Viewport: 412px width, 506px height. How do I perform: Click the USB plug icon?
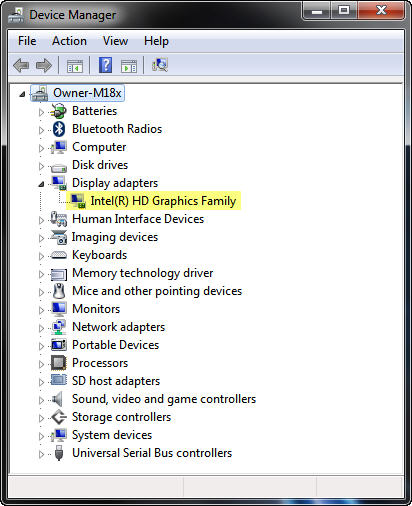pos(59,453)
